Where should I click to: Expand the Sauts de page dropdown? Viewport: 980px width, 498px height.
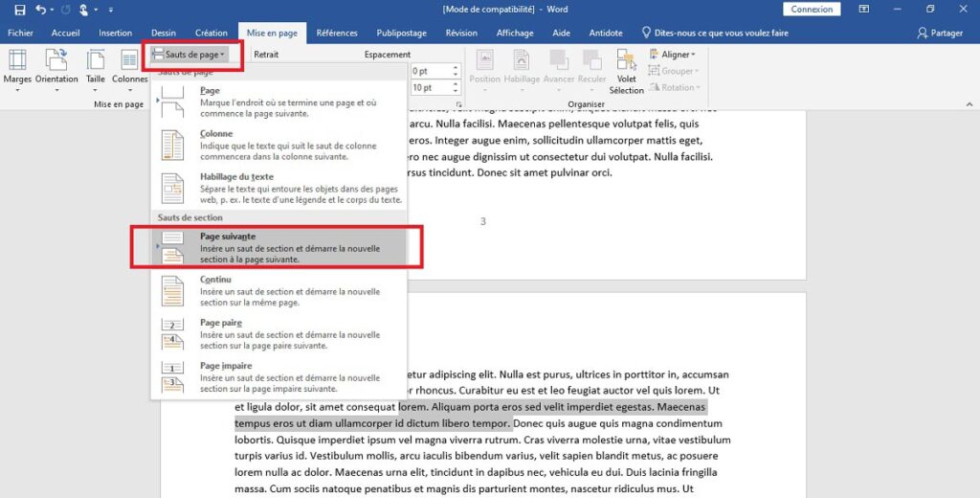[189, 55]
